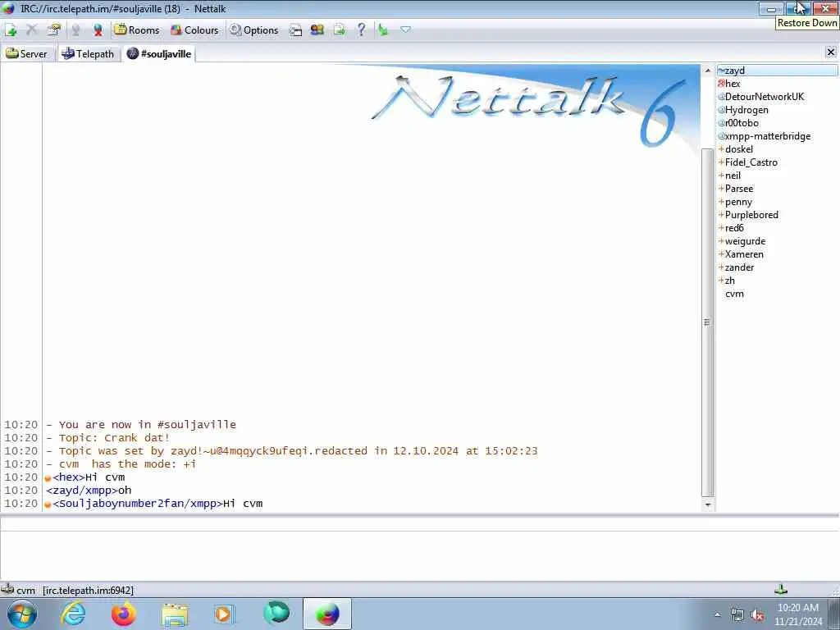
Task: Open the Windows Start menu
Action: [22, 614]
